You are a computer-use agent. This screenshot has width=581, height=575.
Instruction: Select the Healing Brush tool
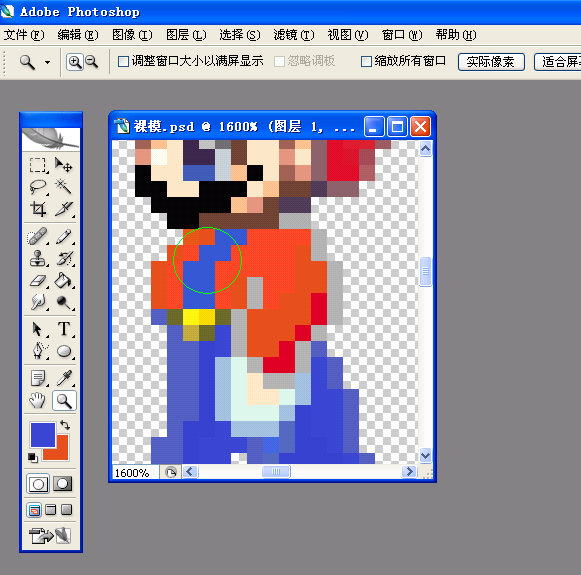click(38, 236)
